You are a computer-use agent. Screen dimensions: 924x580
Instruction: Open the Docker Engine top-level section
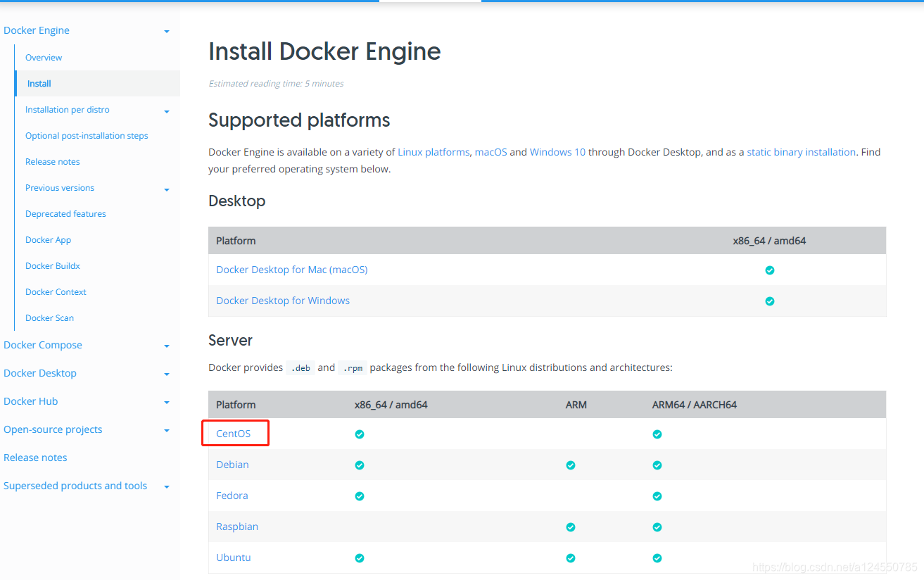[x=37, y=31]
